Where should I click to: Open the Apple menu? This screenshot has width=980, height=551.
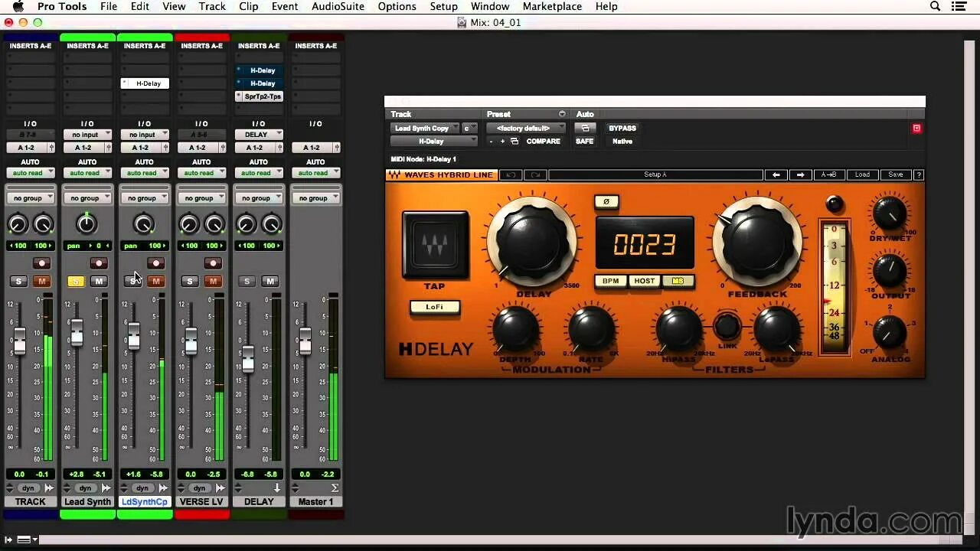click(x=18, y=6)
